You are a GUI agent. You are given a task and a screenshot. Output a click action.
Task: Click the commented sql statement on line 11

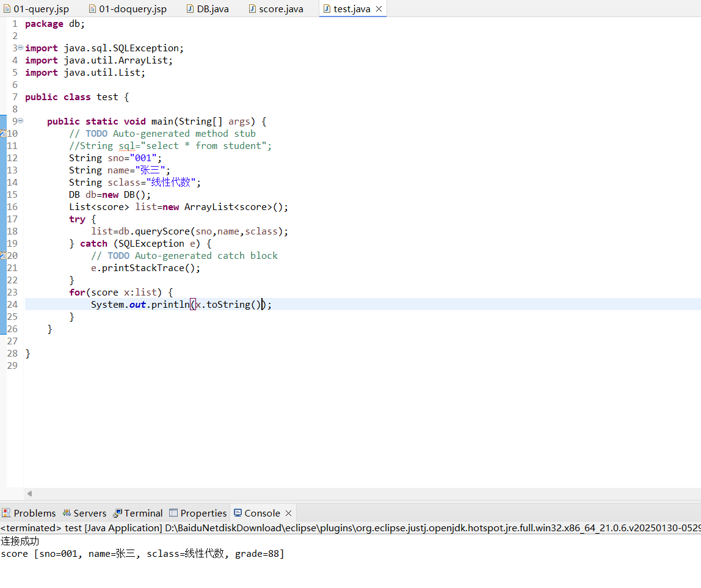tap(170, 146)
